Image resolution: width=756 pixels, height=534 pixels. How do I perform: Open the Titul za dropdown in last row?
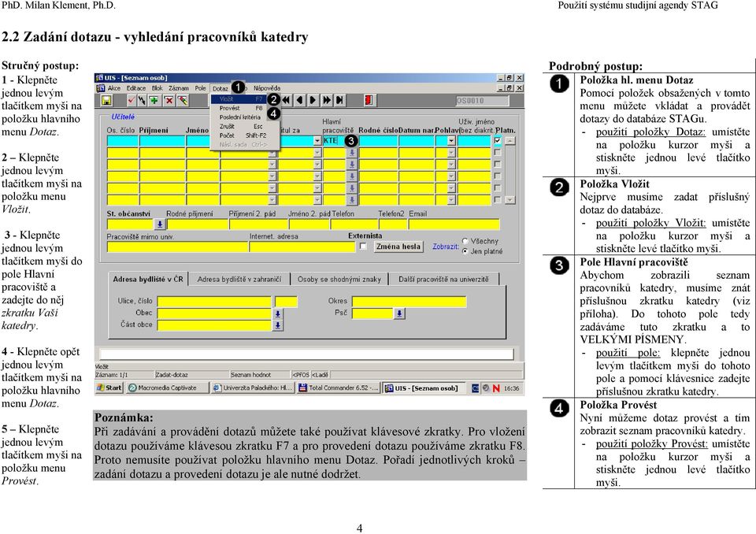(x=317, y=200)
